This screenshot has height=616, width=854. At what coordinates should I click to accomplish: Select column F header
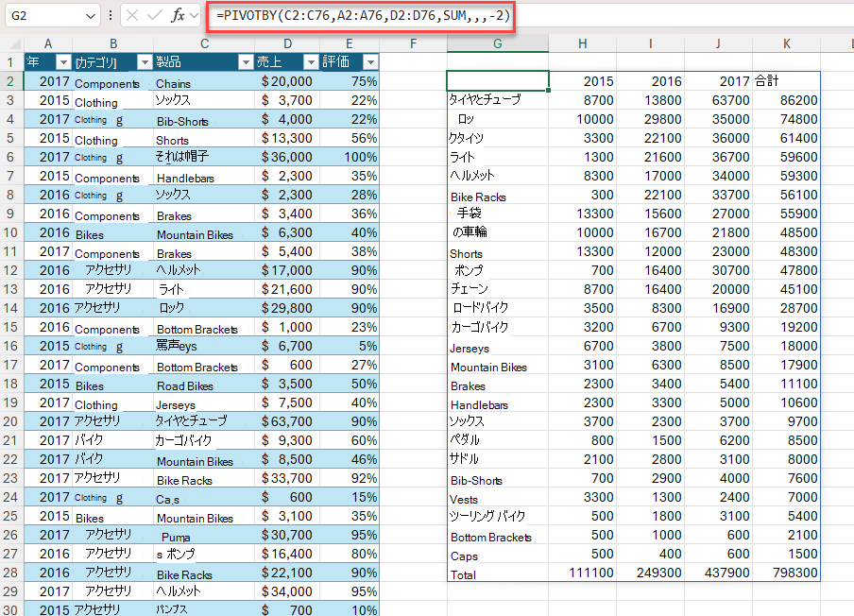tap(413, 43)
